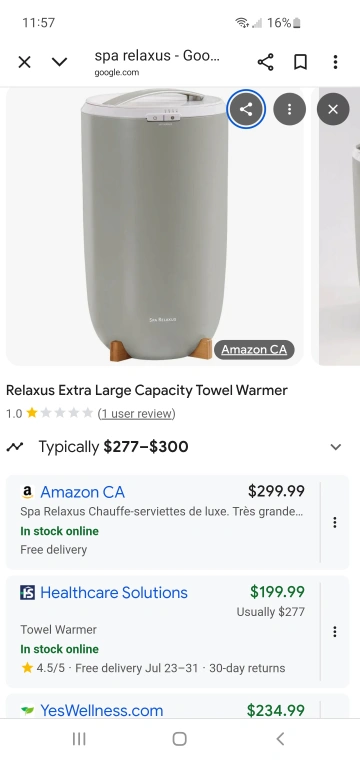The image size is (360, 760).
Task: Tap the browser share icon in the top bar
Action: click(265, 62)
